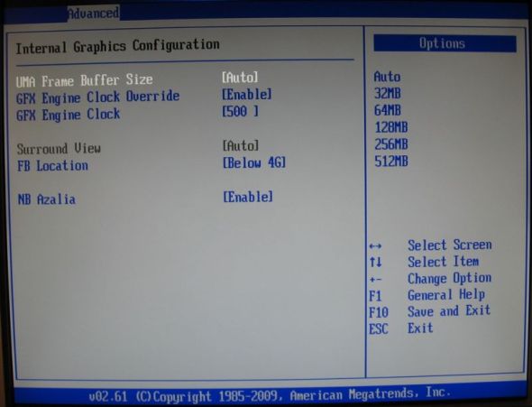Choose the 32MB option

388,93
